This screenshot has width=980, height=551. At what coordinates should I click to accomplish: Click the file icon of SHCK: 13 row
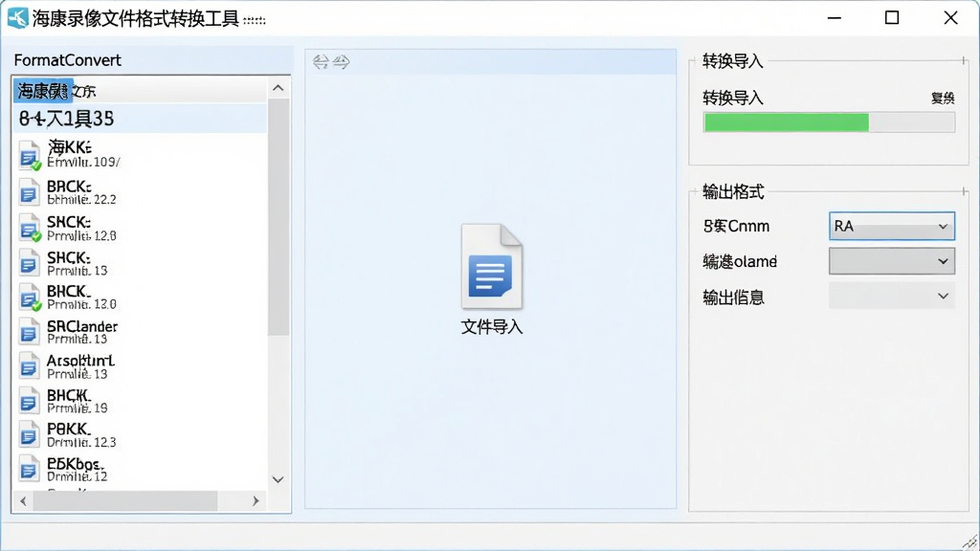[x=29, y=262]
